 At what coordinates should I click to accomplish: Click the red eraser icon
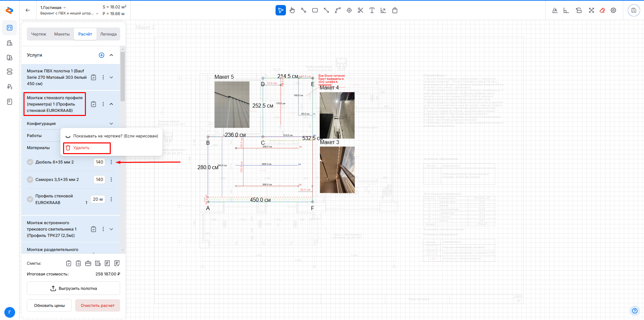[602, 10]
